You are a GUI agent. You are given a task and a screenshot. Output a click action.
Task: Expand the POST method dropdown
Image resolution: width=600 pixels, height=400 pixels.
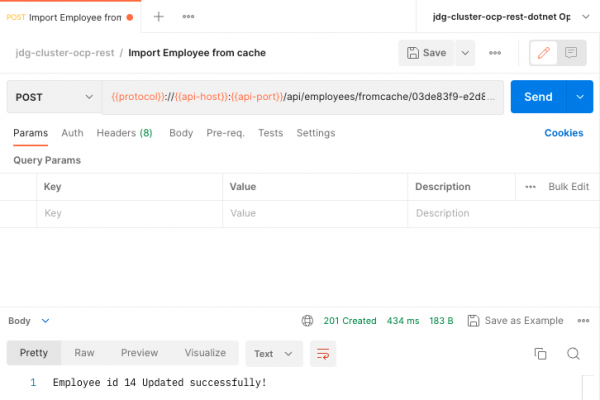(x=54, y=97)
